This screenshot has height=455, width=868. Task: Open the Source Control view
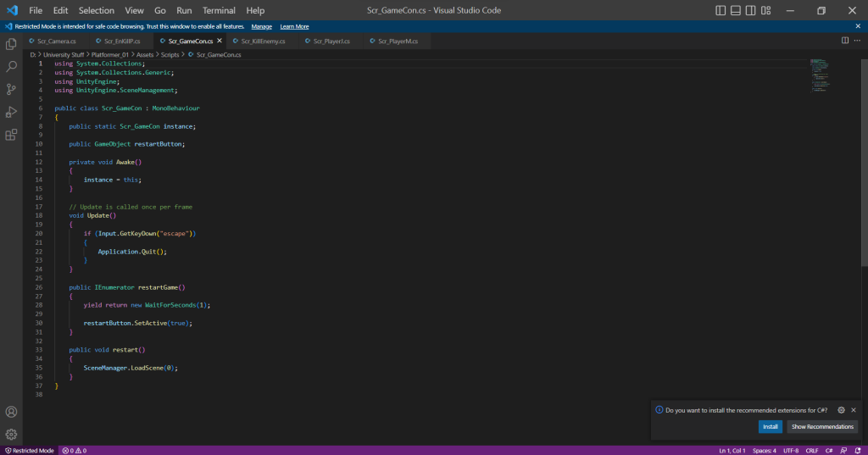tap(11, 89)
